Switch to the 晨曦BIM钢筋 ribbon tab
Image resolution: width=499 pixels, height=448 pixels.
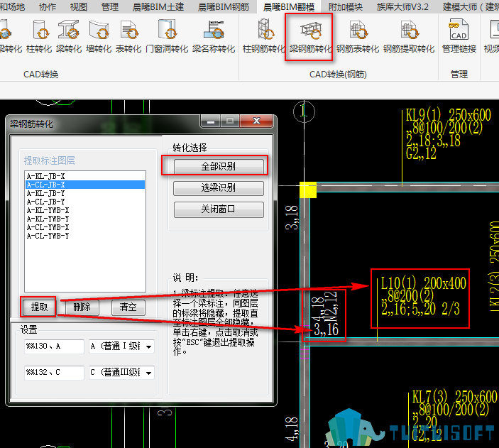pyautogui.click(x=223, y=7)
